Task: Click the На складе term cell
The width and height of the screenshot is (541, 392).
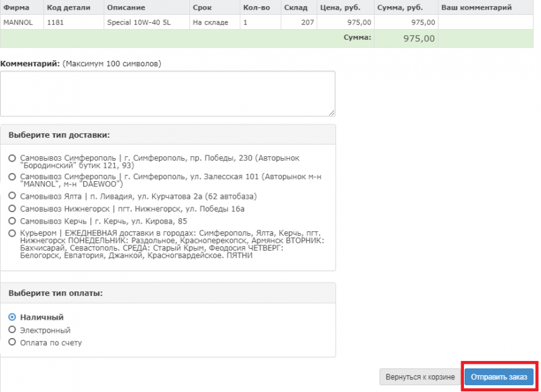Action: (x=214, y=22)
